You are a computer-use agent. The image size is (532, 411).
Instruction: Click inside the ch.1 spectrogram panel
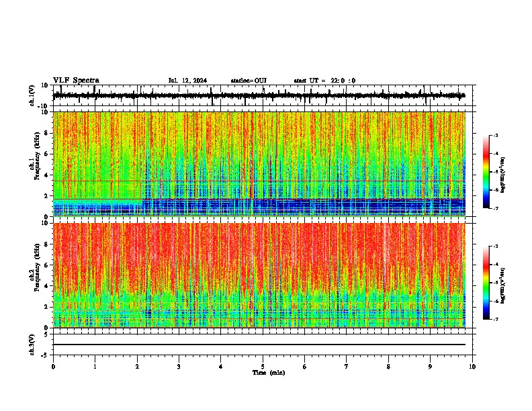click(259, 164)
